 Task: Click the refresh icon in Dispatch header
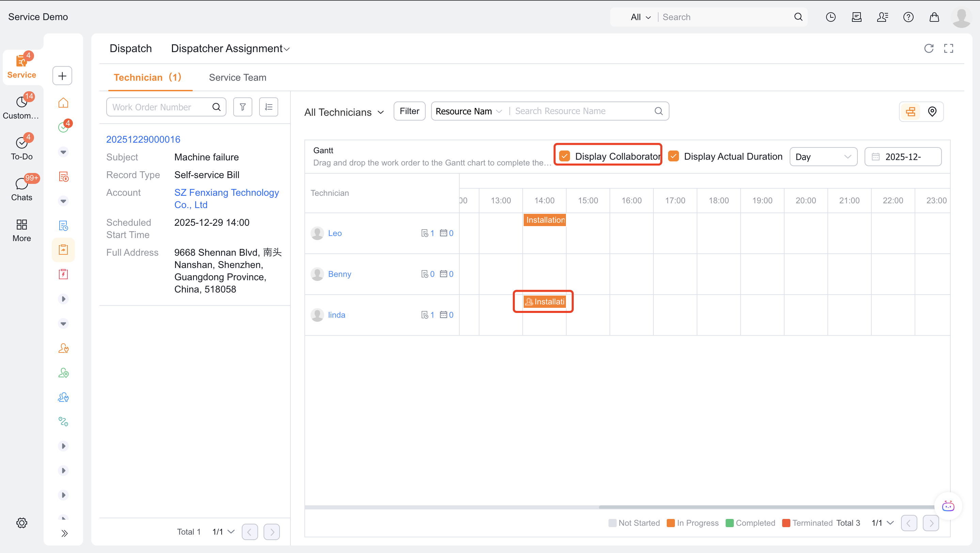click(929, 48)
